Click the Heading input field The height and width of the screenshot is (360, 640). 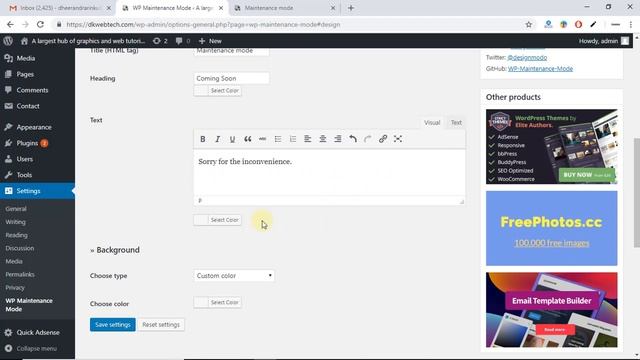click(231, 78)
